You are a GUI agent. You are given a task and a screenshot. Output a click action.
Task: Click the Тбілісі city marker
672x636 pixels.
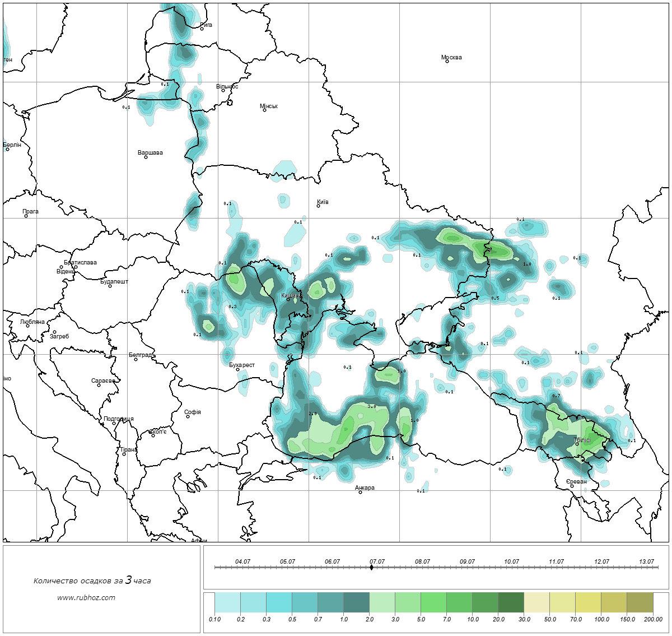point(577,444)
